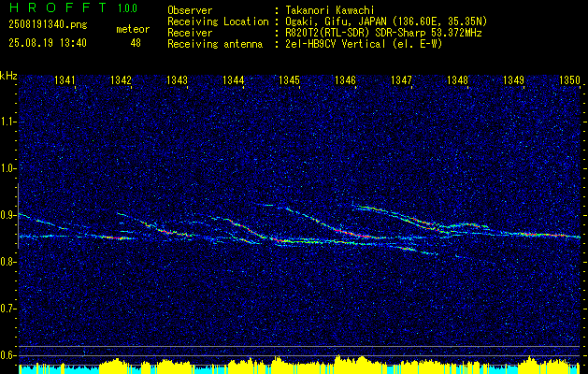Click the meteor count value 48
Viewport: 588px width, 374px height.
pos(136,43)
